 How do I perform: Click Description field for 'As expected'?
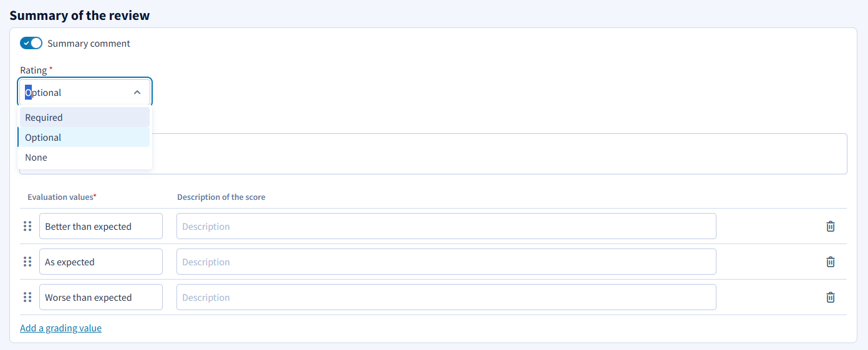click(446, 262)
